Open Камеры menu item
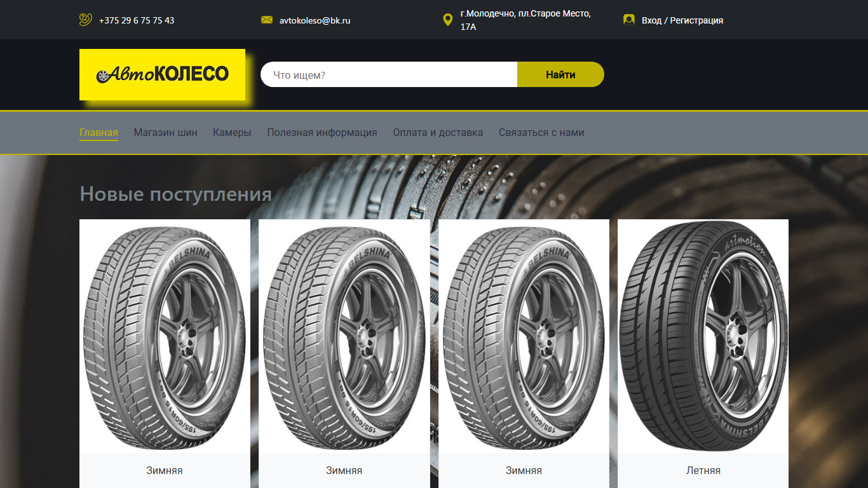Image resolution: width=868 pixels, height=488 pixels. tap(232, 133)
